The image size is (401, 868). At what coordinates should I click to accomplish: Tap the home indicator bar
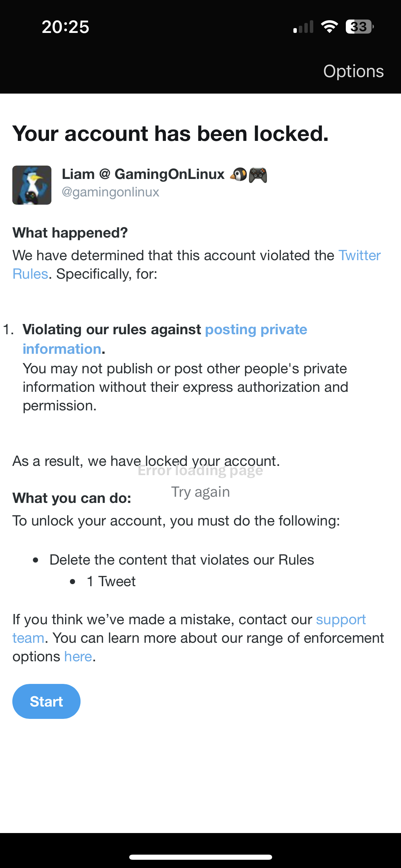pyautogui.click(x=200, y=857)
